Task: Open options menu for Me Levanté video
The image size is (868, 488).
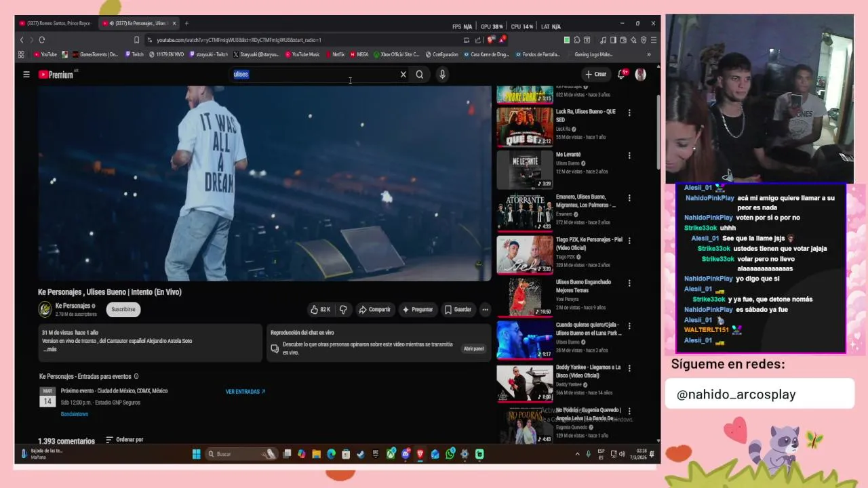Action: [x=629, y=156]
